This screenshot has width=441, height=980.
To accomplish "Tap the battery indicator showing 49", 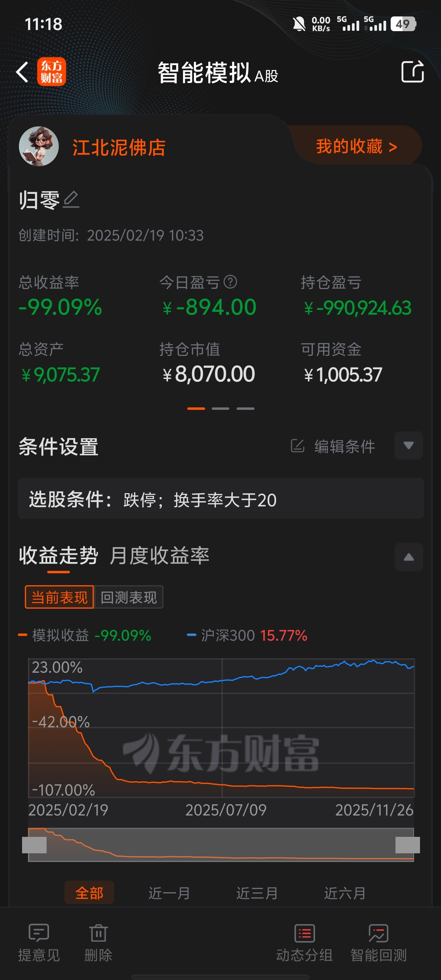I will (403, 24).
